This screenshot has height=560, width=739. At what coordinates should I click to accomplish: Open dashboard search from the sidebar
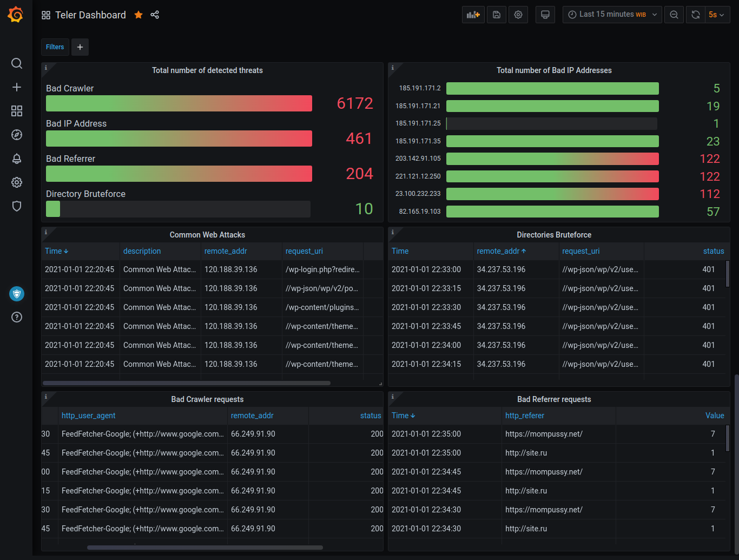pos(16,63)
